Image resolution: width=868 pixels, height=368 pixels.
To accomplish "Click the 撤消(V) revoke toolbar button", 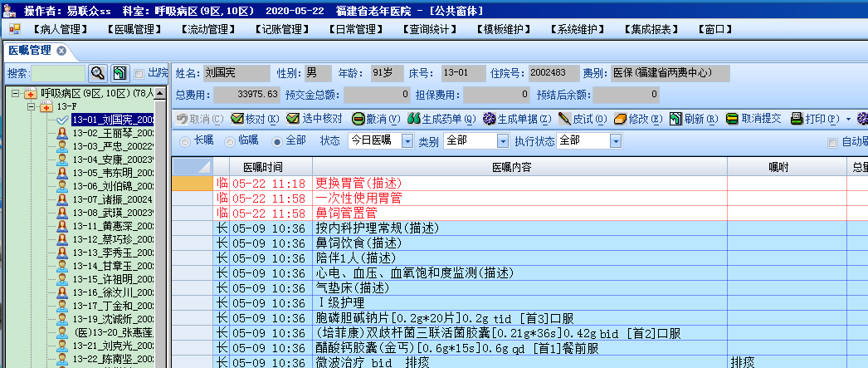I will coord(376,119).
